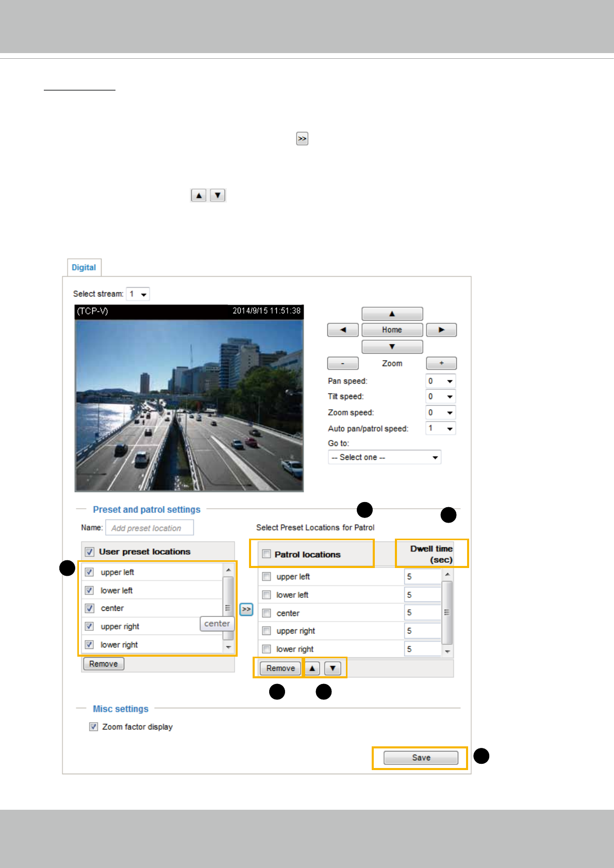Viewport: 614px width, 868px height.
Task: Expand the Go to preset dropdown
Action: tap(385, 458)
